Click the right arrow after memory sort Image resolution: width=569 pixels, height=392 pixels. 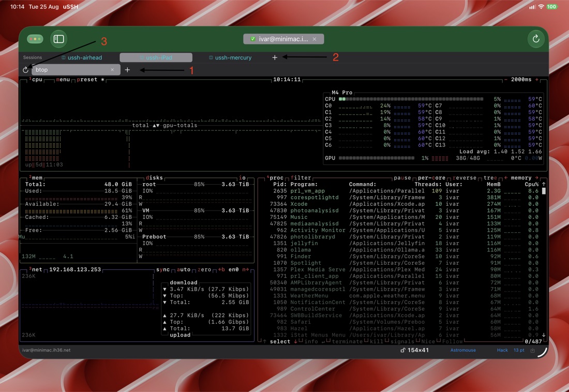pos(536,178)
